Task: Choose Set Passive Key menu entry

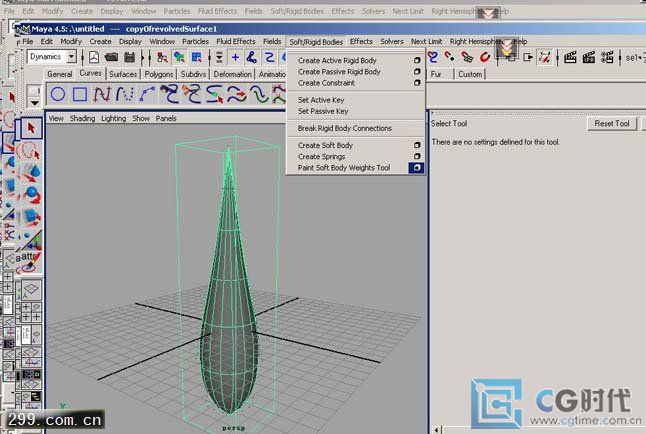Action: coord(323,111)
